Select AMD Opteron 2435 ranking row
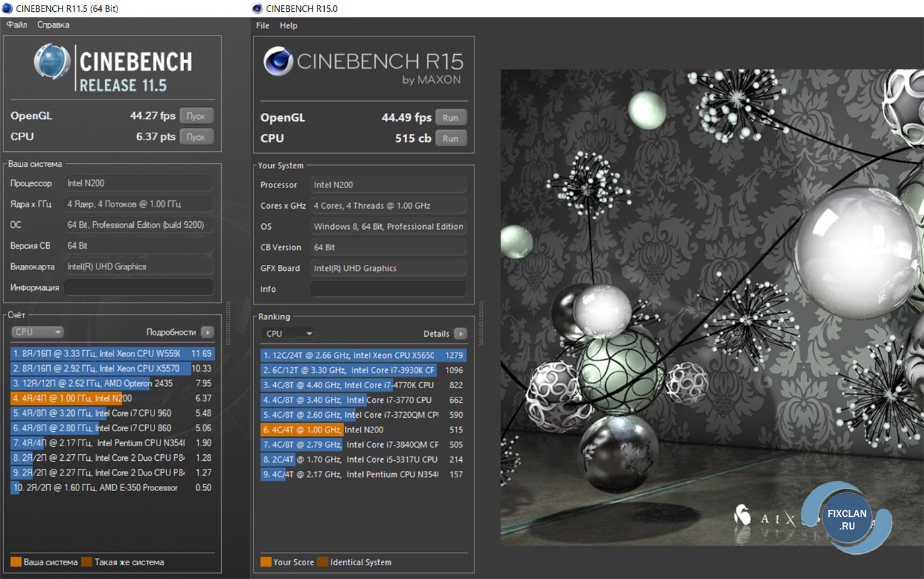 click(x=112, y=384)
